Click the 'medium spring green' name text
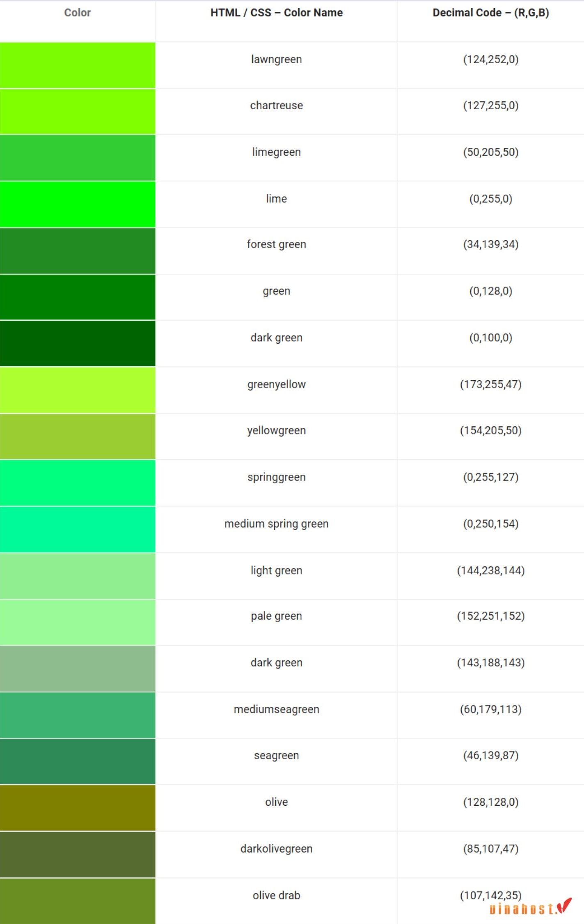The width and height of the screenshot is (584, 924). click(277, 524)
